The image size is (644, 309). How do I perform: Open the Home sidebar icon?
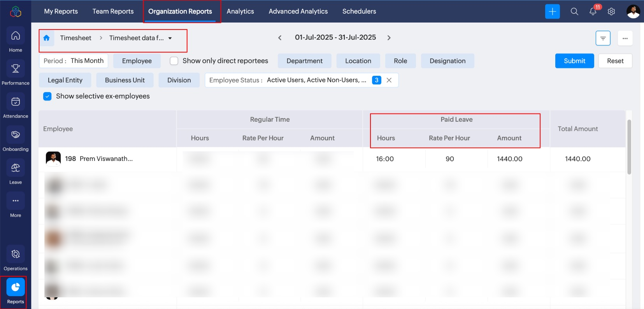pyautogui.click(x=16, y=36)
